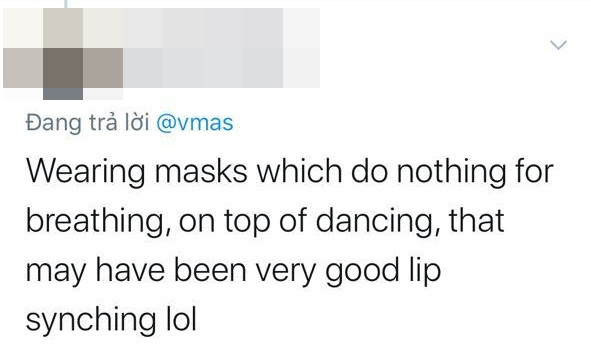Click the reply thread line above the avatar
The image size is (591, 363).
pyautogui.click(x=66, y=3)
